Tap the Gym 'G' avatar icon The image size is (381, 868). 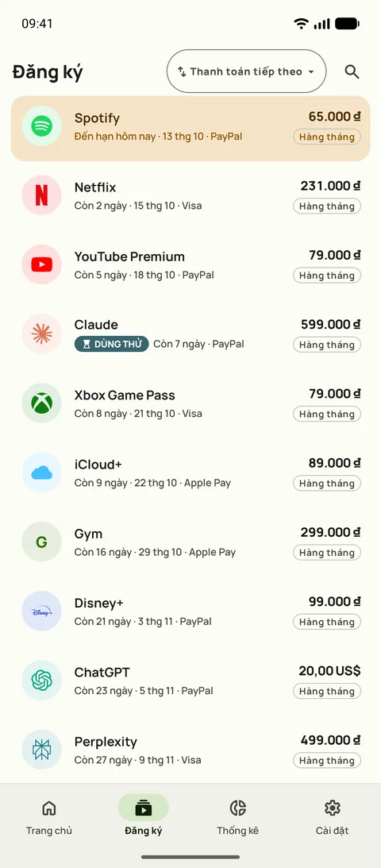pos(41,542)
